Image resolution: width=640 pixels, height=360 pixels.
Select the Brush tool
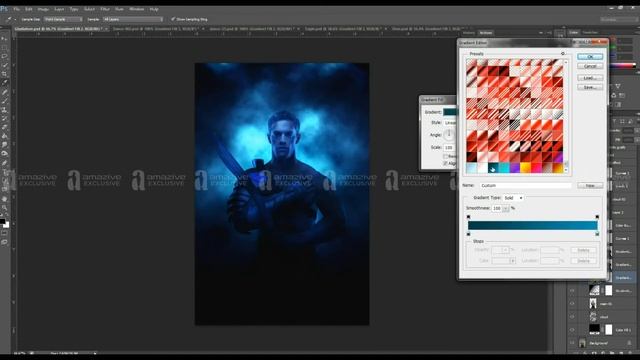(x=4, y=101)
